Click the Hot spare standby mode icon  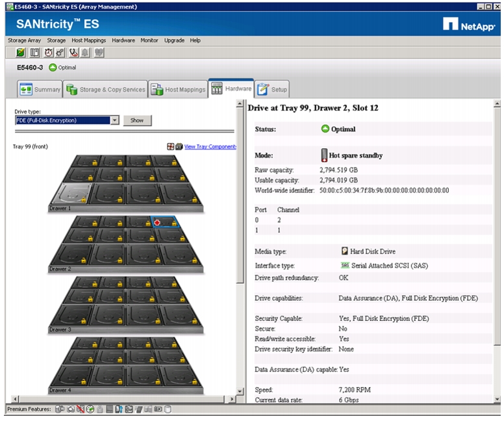[324, 155]
